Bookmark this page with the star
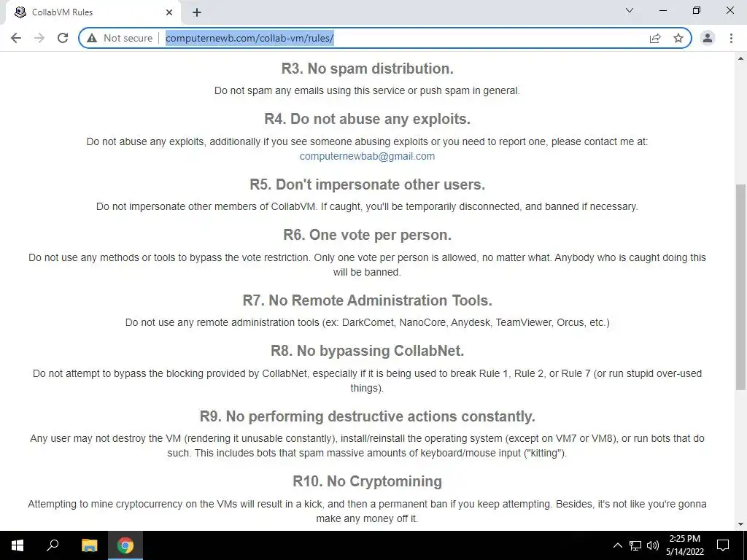 (678, 38)
